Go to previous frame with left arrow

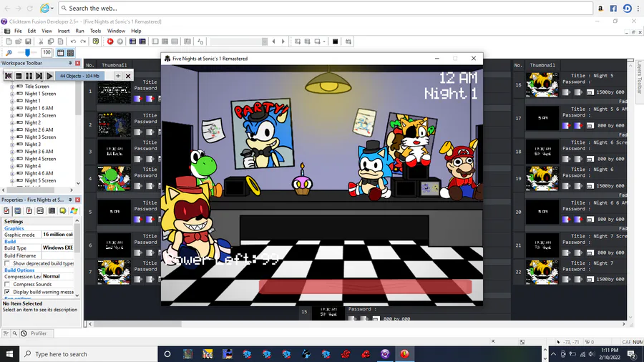273,41
